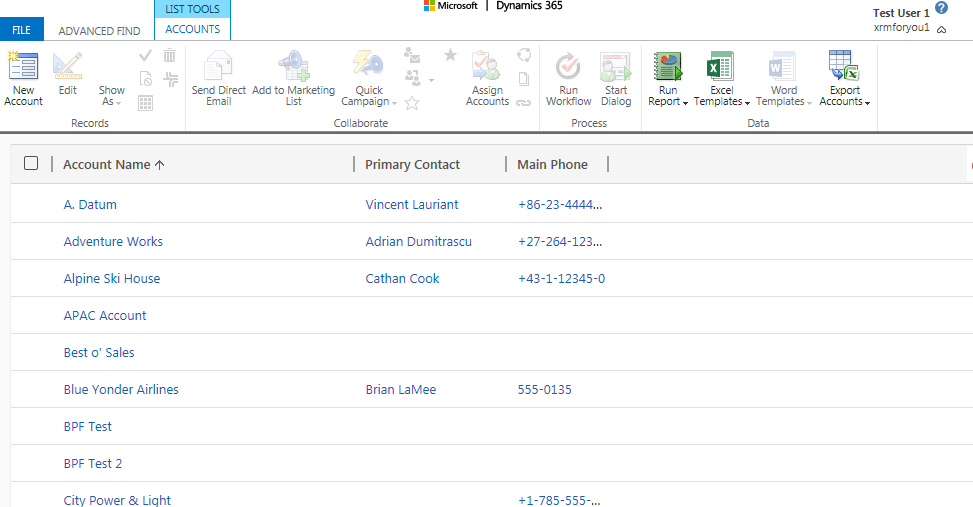Click the circular arrows Share icon

click(524, 55)
